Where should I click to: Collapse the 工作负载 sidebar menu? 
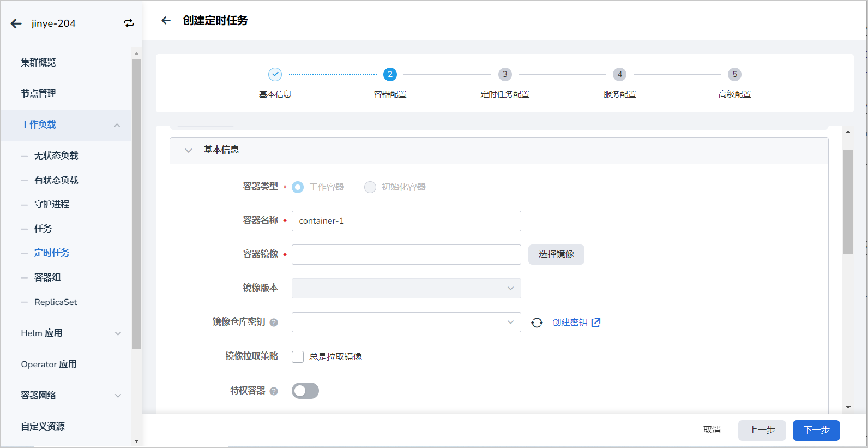(x=117, y=125)
